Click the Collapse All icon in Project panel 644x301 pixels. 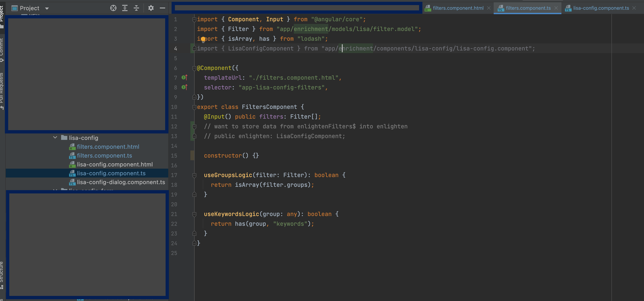coord(136,8)
